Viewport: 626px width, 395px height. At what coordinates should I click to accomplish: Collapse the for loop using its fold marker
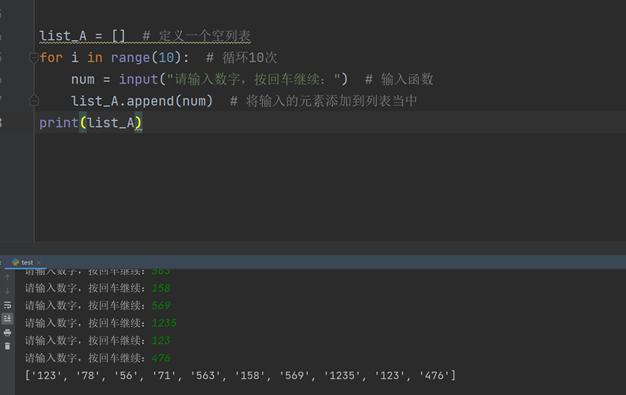pyautogui.click(x=34, y=58)
